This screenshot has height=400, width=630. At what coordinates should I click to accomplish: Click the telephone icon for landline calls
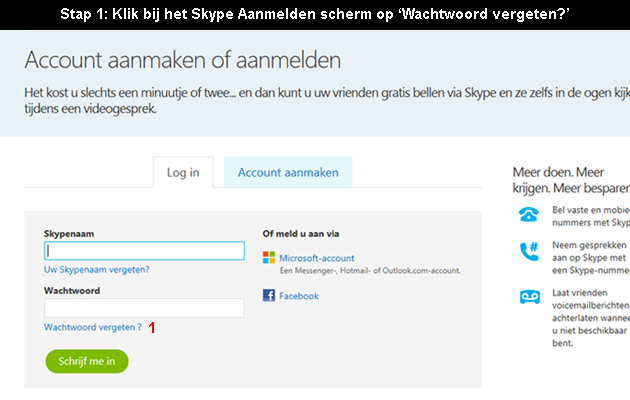pos(528,214)
